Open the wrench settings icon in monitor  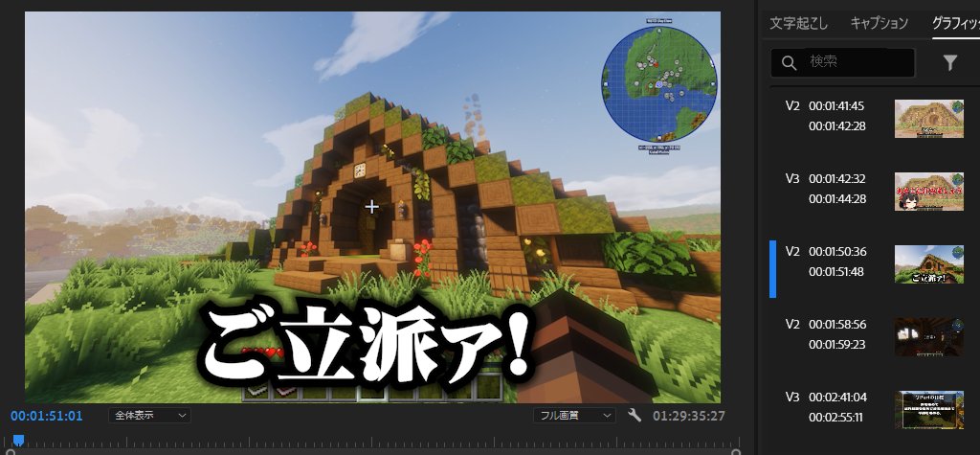(x=635, y=415)
